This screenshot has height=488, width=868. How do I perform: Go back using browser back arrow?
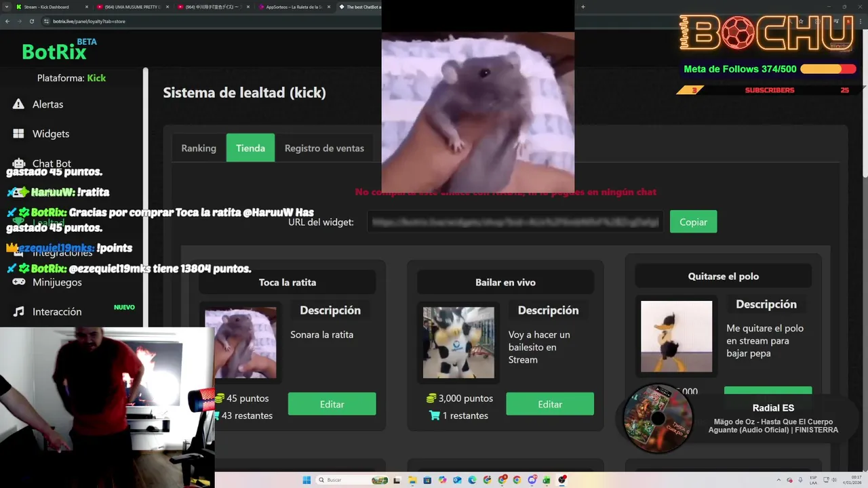tap(7, 21)
